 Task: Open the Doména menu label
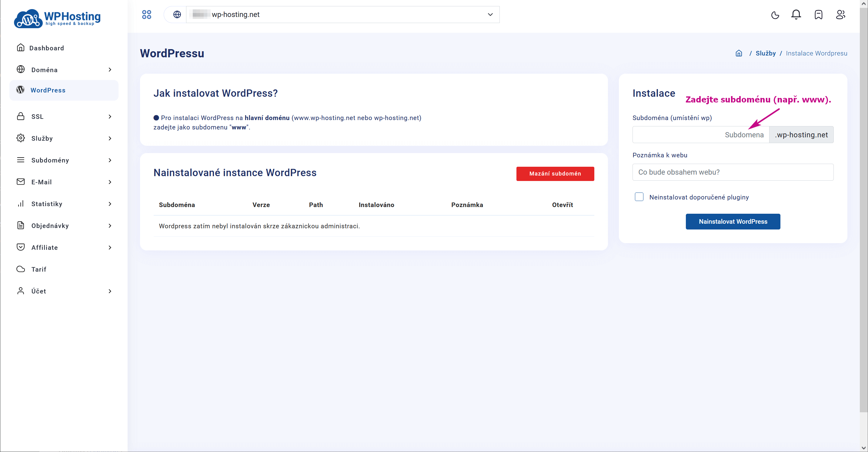click(45, 70)
